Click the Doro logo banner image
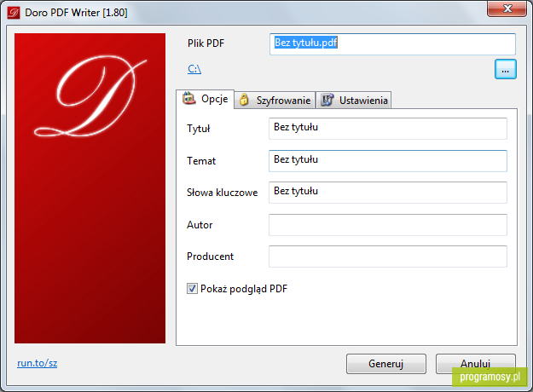 tap(90, 187)
